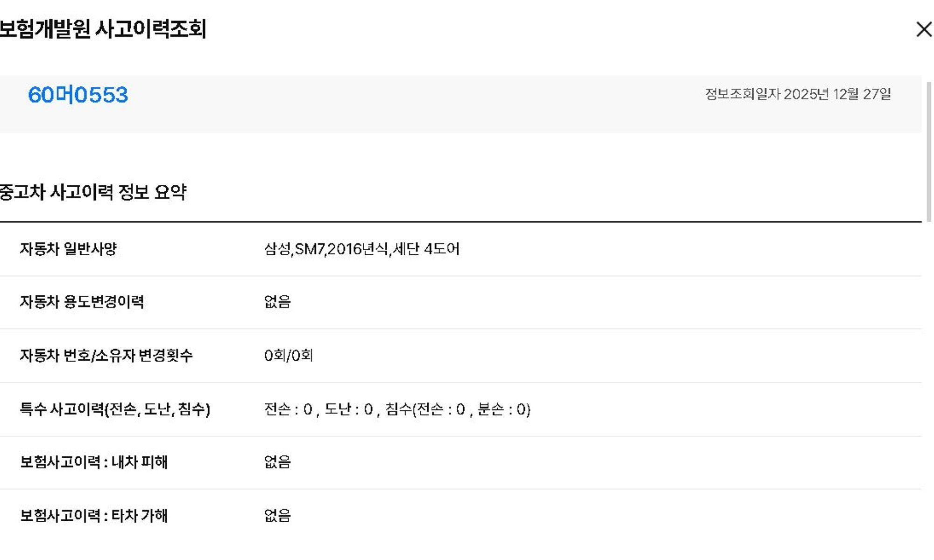Click 없음 value beside 타차 가해

(x=277, y=516)
